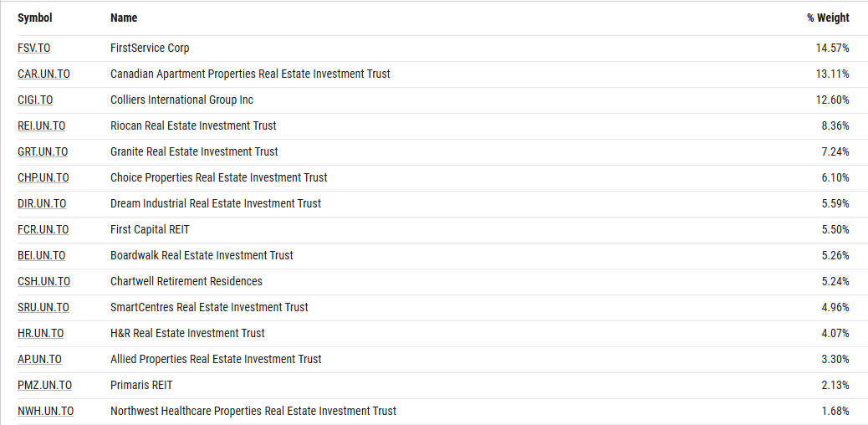Open GRT.UN.TO ticker page
This screenshot has height=425, width=868.
point(43,152)
